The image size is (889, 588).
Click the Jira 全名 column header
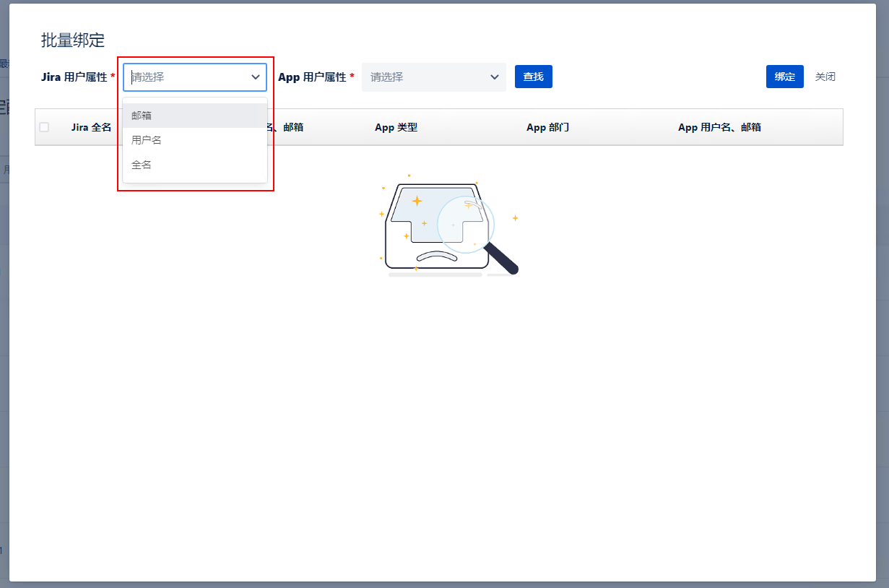coord(91,127)
